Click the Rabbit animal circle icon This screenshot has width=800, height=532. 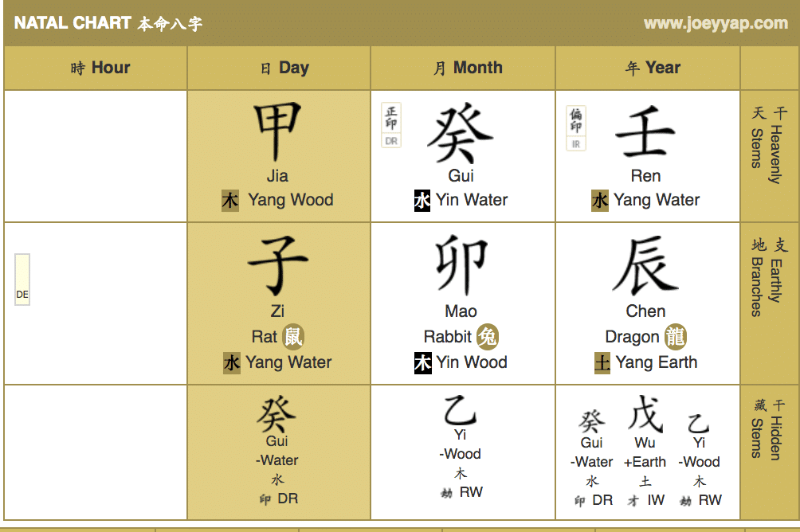point(487,337)
